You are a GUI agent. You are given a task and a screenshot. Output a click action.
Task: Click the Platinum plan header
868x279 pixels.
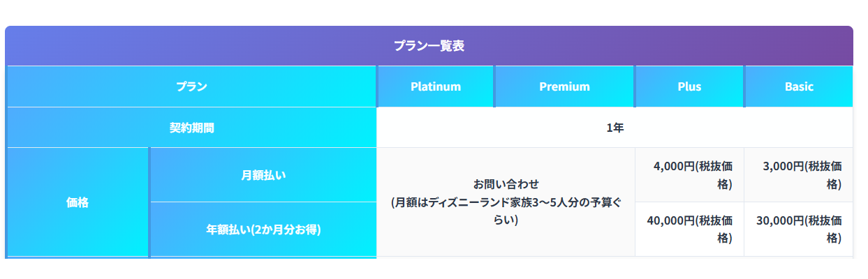pyautogui.click(x=436, y=86)
